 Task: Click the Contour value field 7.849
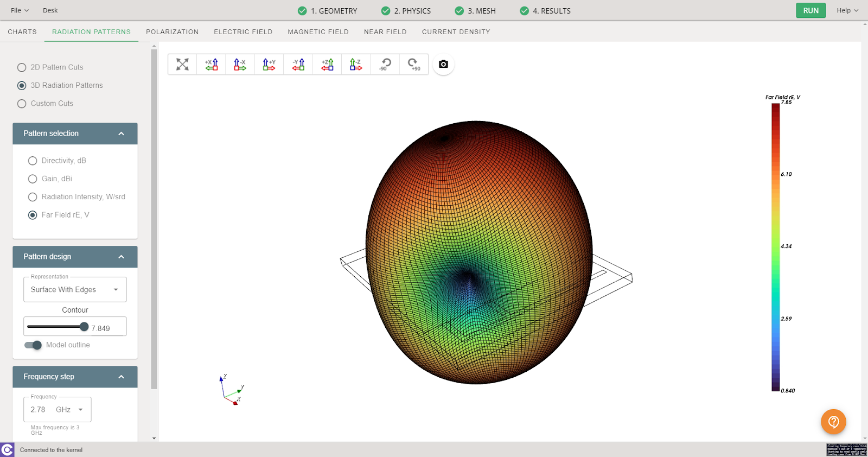(100, 328)
